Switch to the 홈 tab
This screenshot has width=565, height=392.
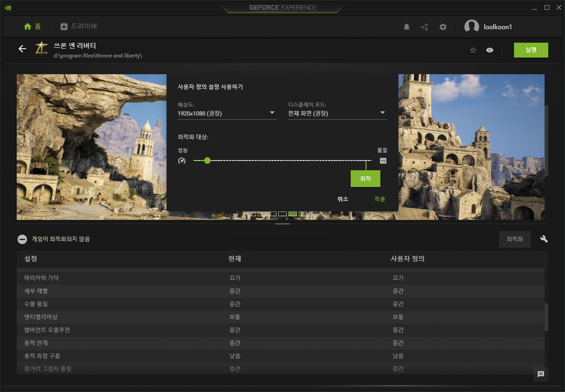pyautogui.click(x=32, y=26)
